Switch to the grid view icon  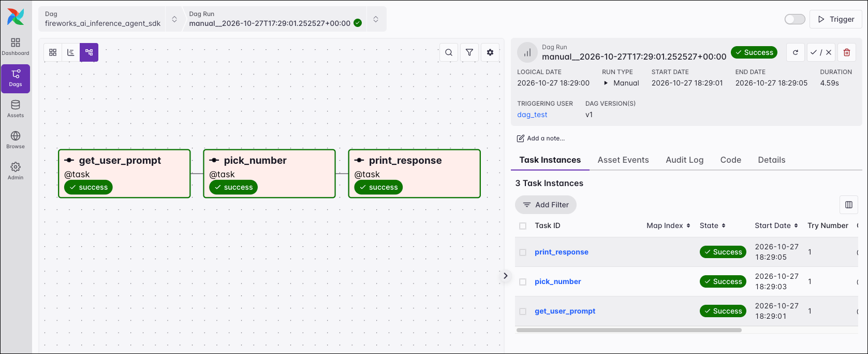coord(53,52)
